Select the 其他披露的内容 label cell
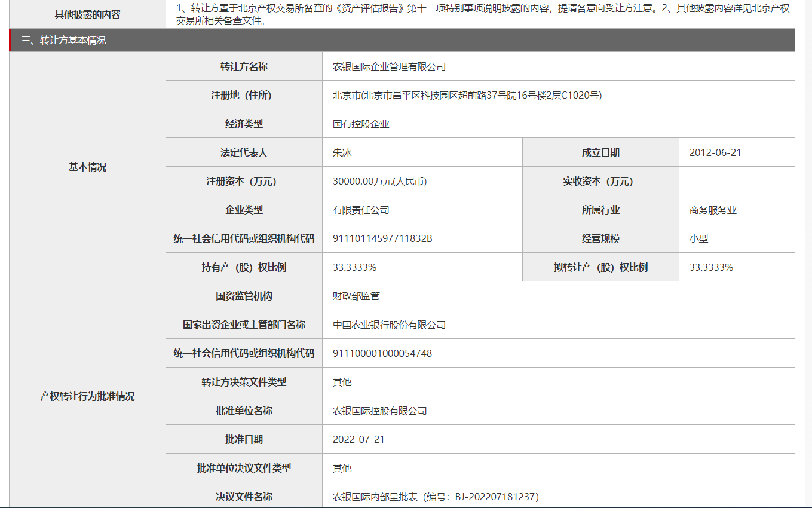The height and width of the screenshot is (508, 812). [87, 14]
